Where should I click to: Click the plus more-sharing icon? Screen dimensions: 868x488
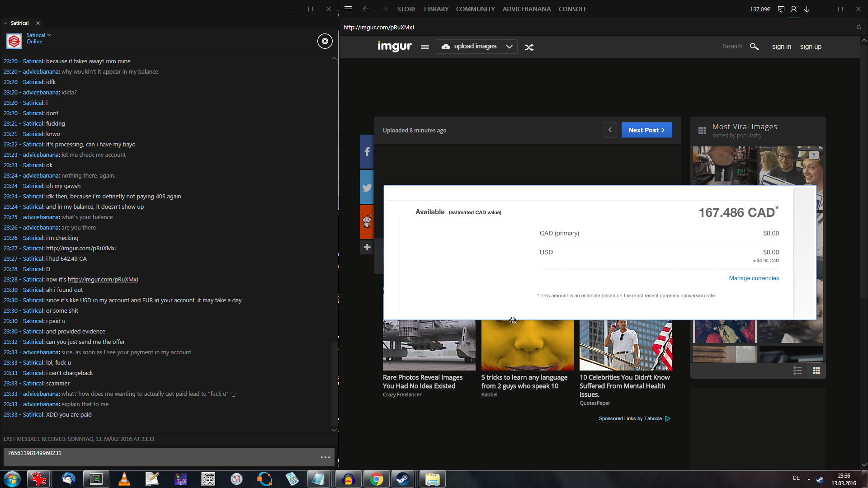(367, 247)
